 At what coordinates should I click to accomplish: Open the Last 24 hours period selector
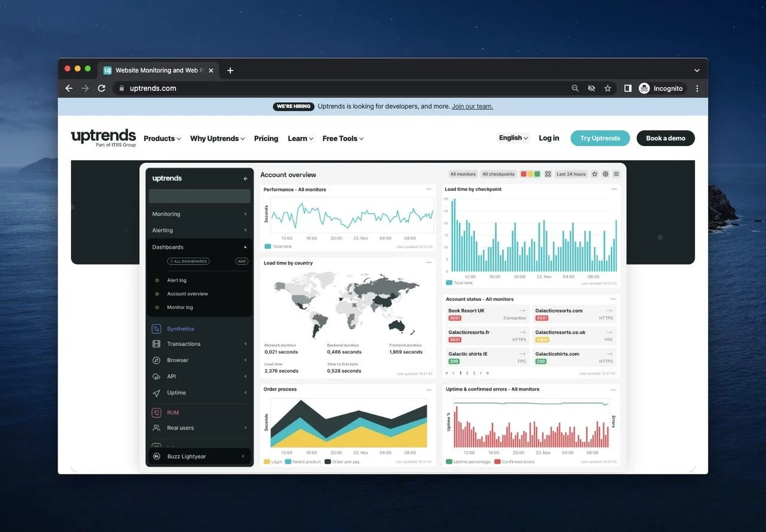(x=571, y=174)
